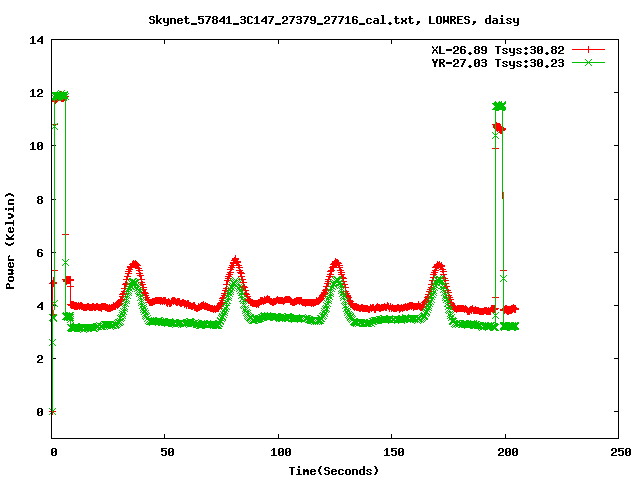This screenshot has width=640, height=480.
Task: Click y-axis tick label 10
Action: pos(36,146)
